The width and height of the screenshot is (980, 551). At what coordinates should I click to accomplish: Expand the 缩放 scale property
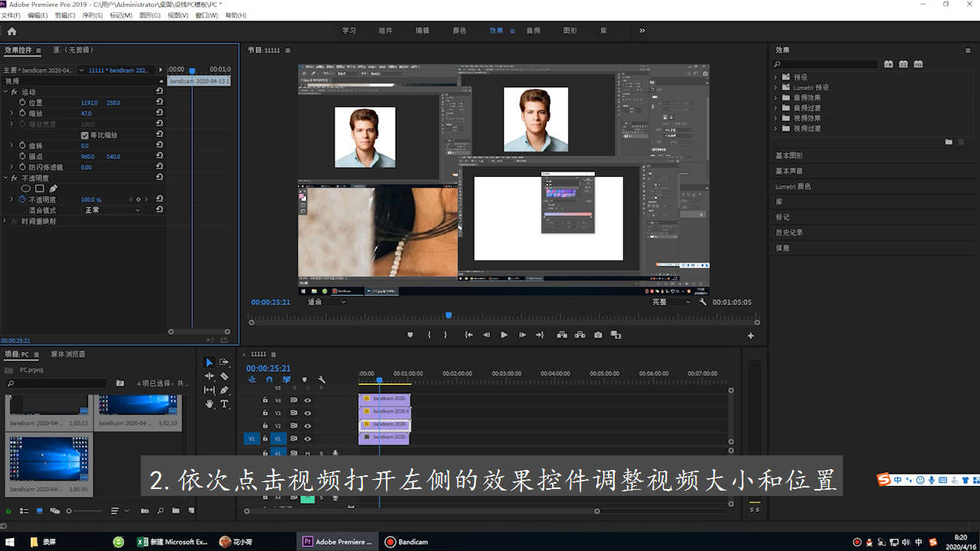tap(11, 112)
